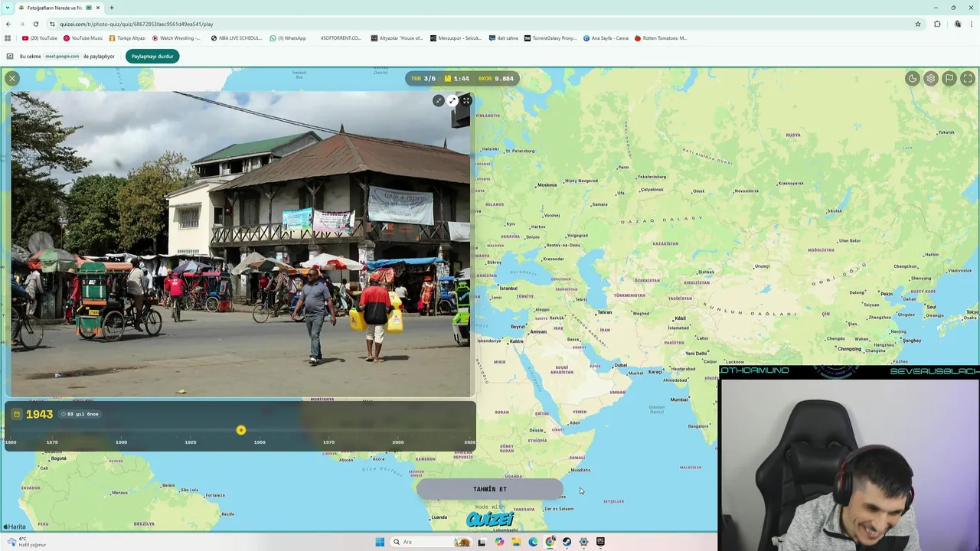Click the year slider yellow handle
Image resolution: width=980 pixels, height=551 pixels.
coord(241,430)
